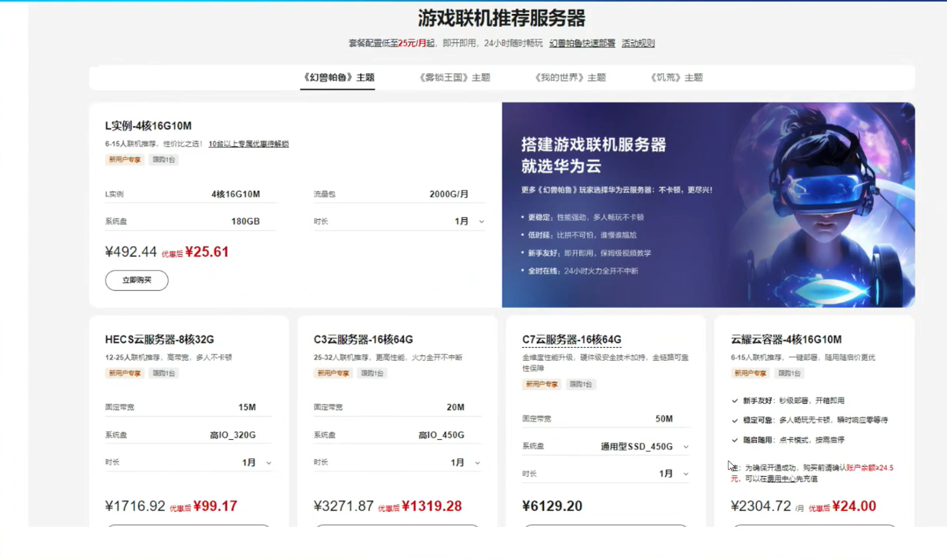Image resolution: width=947 pixels, height=560 pixels.
Task: Click 立即购买 for L实例-4核16G10M
Action: [x=137, y=280]
